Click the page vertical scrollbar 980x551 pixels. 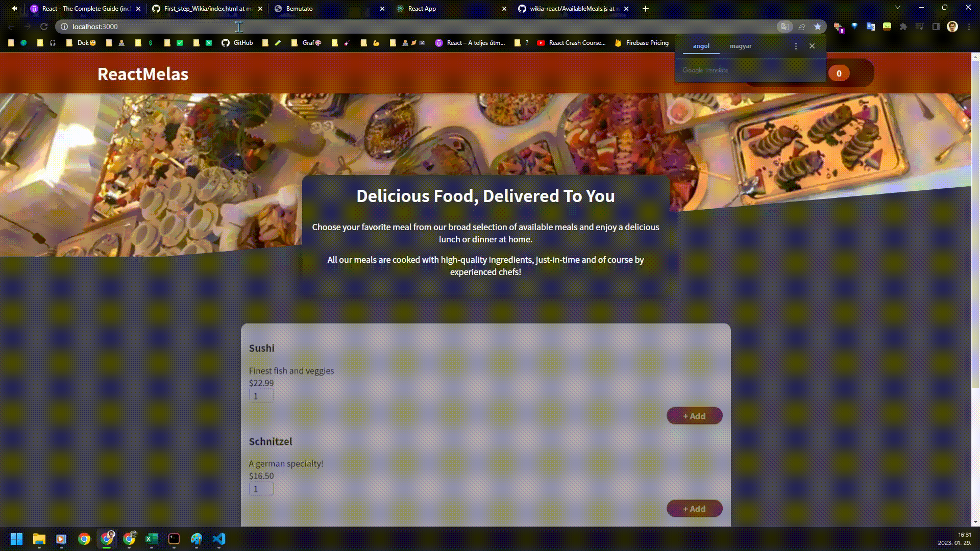click(975, 224)
